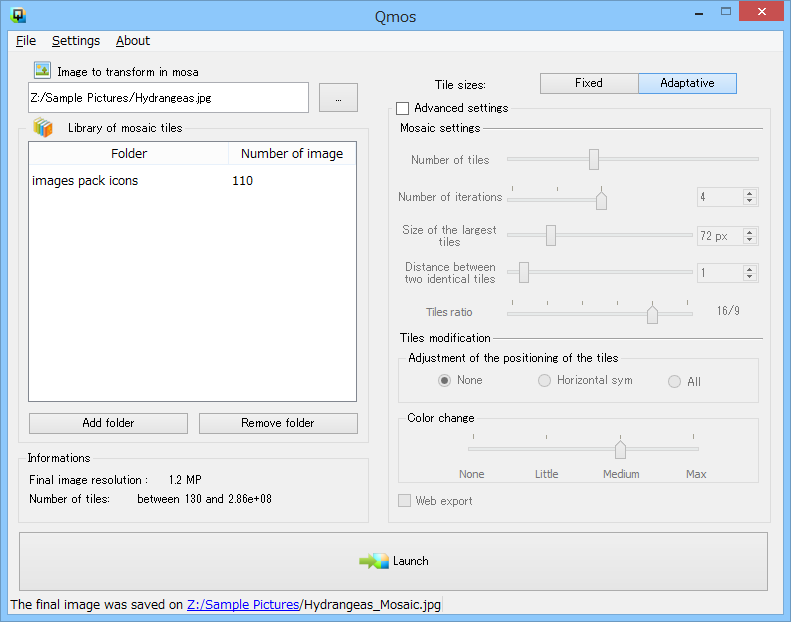Click the Number of image column header
This screenshot has height=622, width=791.
click(x=292, y=153)
